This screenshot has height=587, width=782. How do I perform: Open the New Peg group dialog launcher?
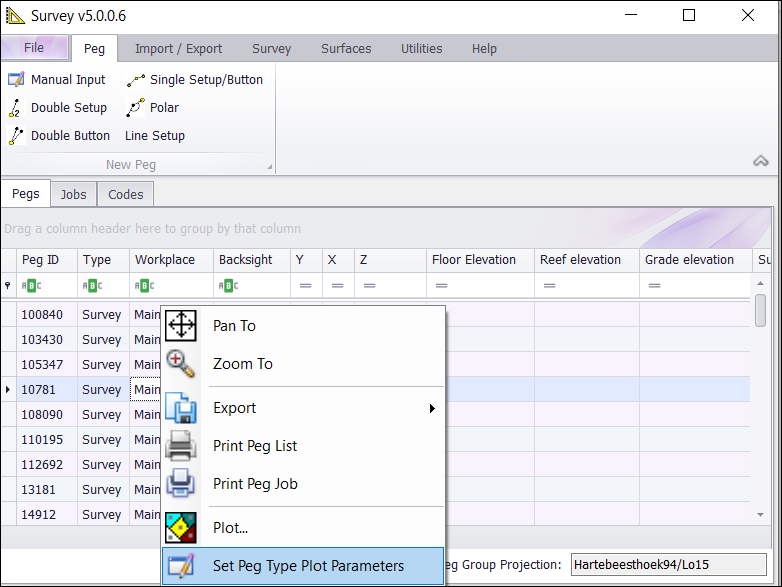tap(269, 166)
